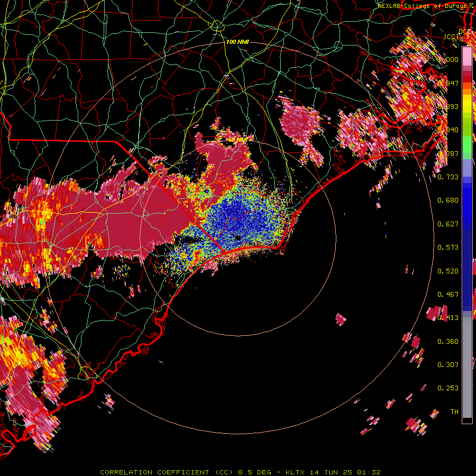Screen dimensions: 476x476
Task: Click the 0.467 legend value
Action: pyautogui.click(x=448, y=295)
